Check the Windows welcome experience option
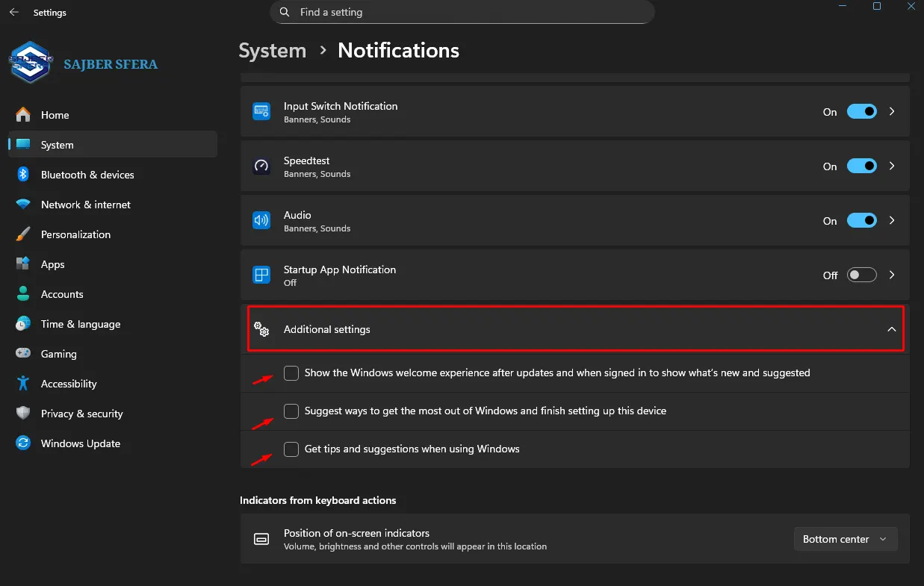 pos(291,373)
